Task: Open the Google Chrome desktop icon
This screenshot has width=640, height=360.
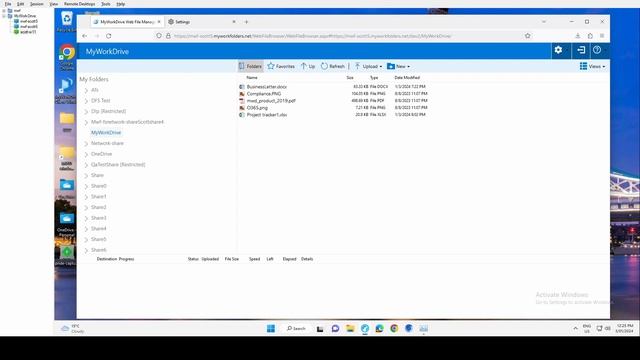Action: (x=67, y=57)
